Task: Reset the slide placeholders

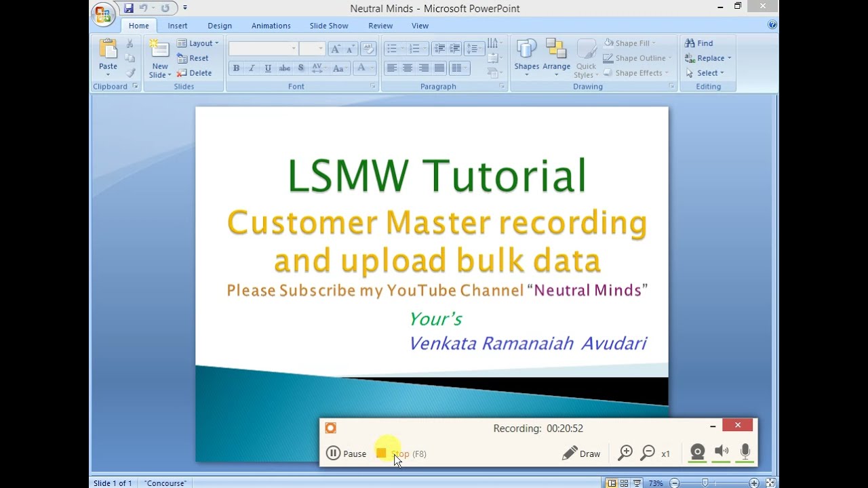Action: click(193, 58)
